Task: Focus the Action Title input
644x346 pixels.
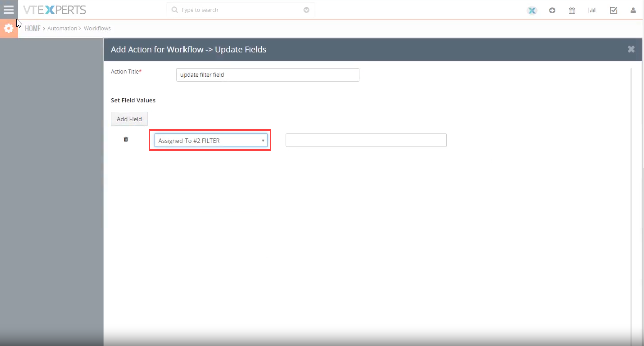Action: (x=268, y=75)
